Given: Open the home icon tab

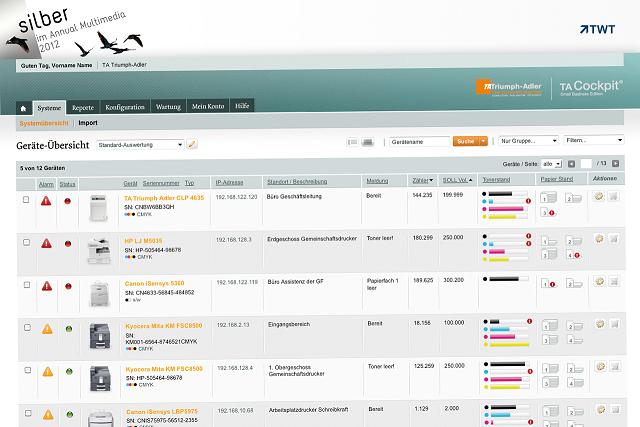Looking at the screenshot, I should (23, 108).
